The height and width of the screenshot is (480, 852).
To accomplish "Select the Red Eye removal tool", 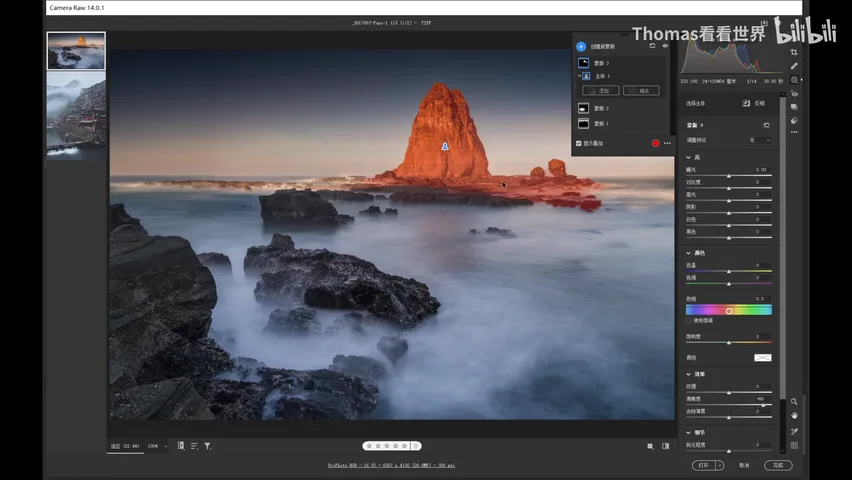I will (x=794, y=93).
